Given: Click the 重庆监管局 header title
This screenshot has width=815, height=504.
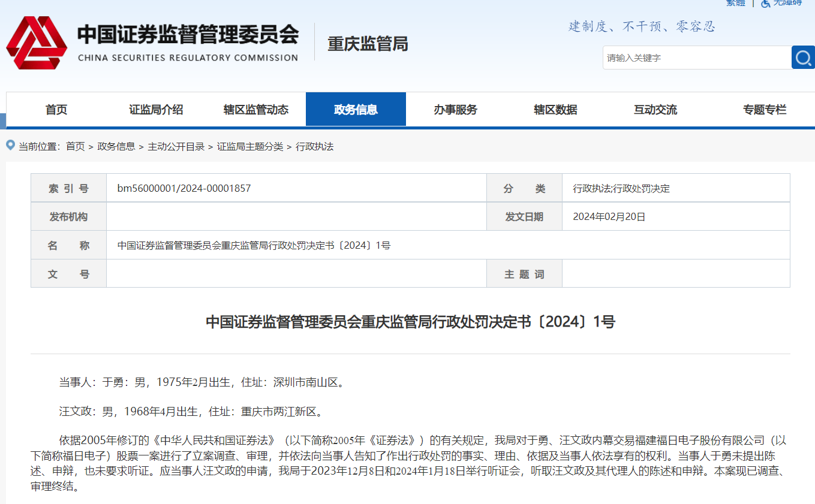Looking at the screenshot, I should tap(368, 44).
